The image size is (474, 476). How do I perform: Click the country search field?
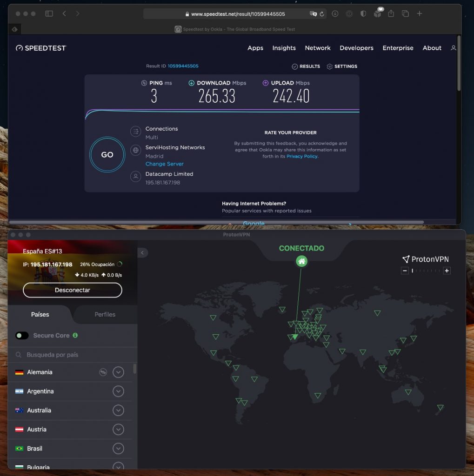(72, 355)
